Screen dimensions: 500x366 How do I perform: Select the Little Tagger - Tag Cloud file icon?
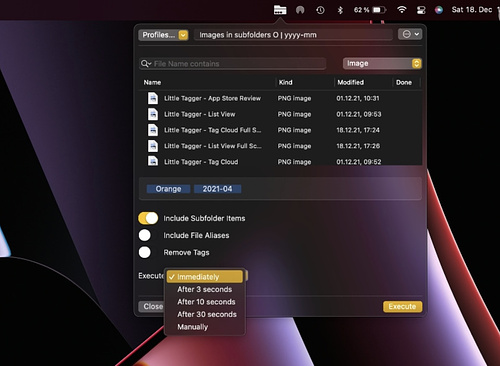[x=153, y=161]
